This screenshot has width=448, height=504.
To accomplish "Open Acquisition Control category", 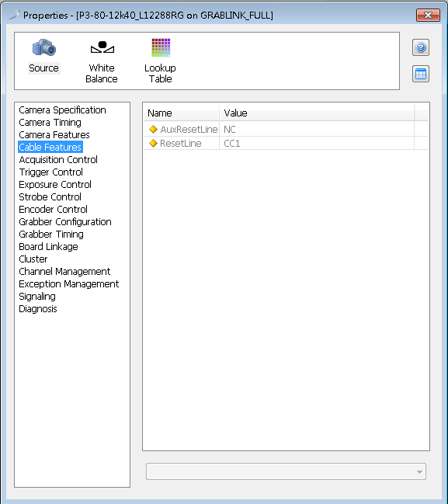I will (x=58, y=159).
